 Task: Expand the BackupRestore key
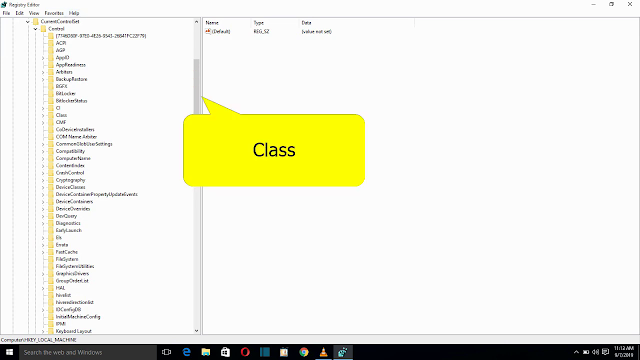[43, 79]
